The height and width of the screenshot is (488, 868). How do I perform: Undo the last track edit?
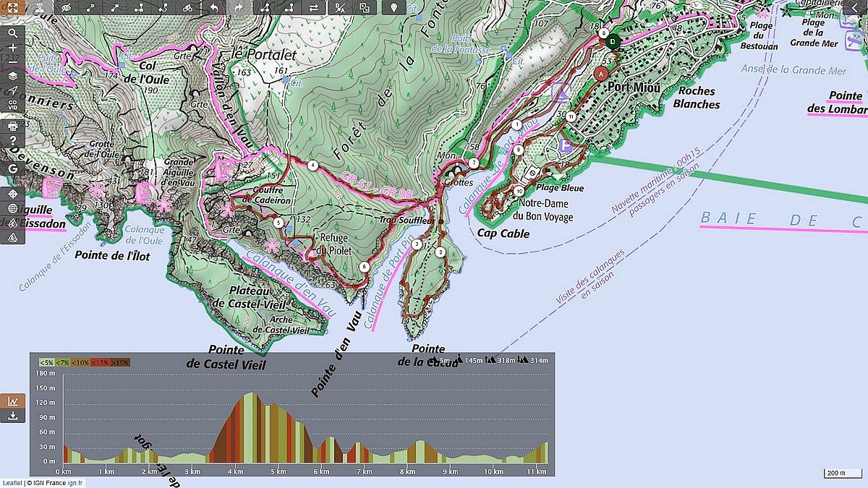pyautogui.click(x=214, y=7)
